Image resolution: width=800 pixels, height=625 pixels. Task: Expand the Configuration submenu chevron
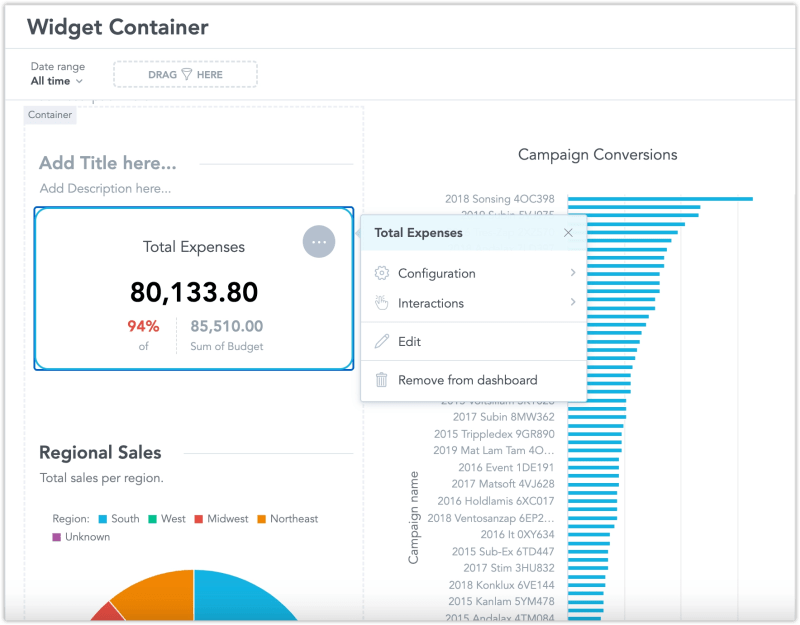pyautogui.click(x=573, y=273)
